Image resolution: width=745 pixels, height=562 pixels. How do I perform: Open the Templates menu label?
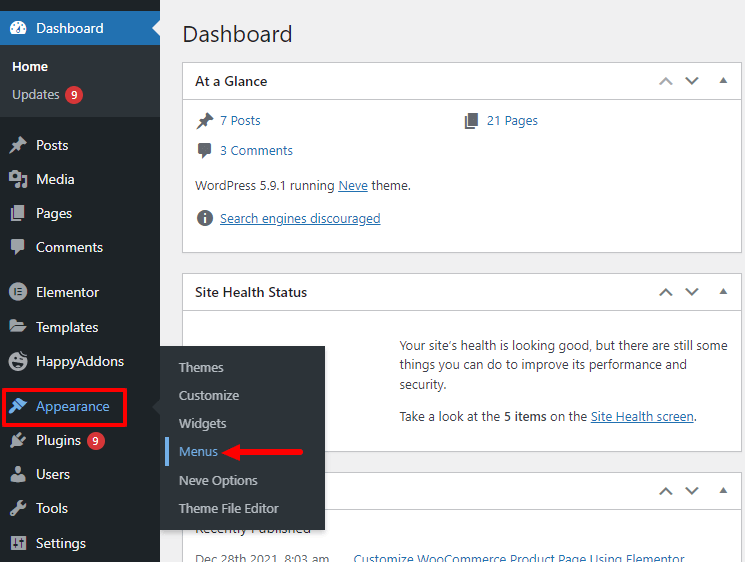[x=67, y=327]
